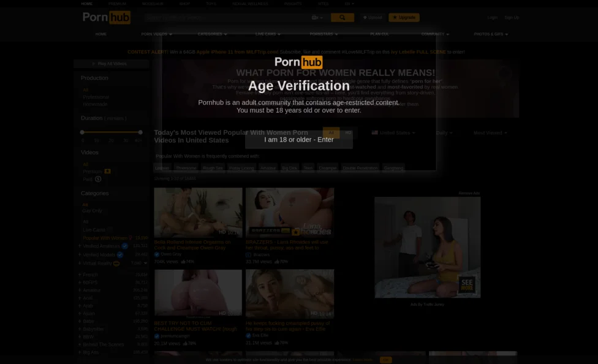The image size is (598, 364).
Task: Click the SEE MORE badge on the ad
Action: pos(467,284)
